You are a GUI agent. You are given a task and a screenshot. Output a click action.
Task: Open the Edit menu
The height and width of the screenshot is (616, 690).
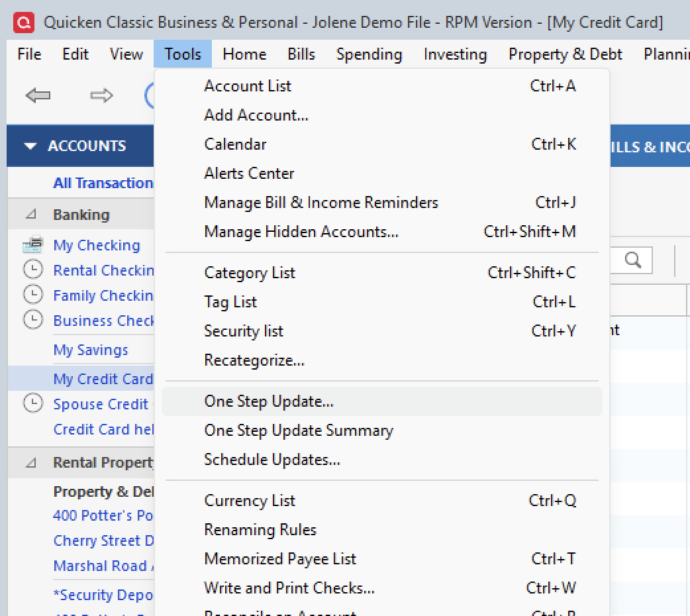(75, 54)
